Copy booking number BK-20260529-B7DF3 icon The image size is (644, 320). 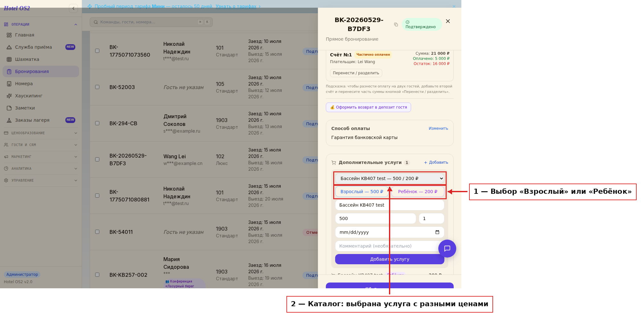396,25
